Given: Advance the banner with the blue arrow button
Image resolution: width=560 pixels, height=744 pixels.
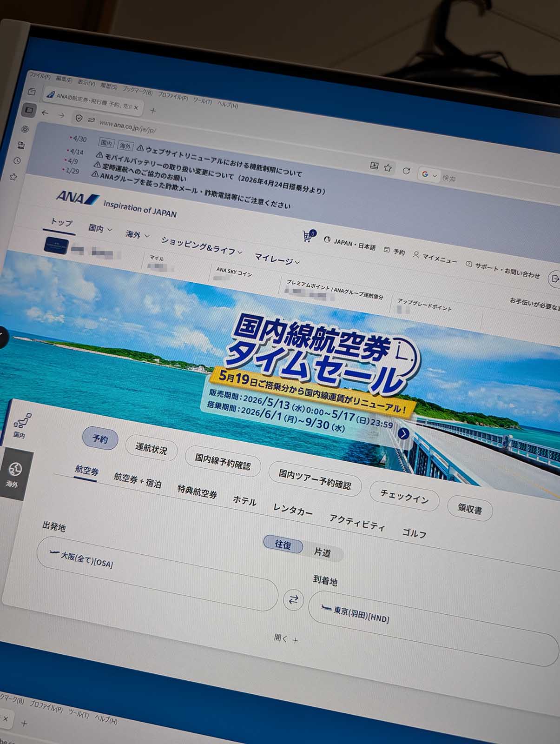Looking at the screenshot, I should click(404, 434).
